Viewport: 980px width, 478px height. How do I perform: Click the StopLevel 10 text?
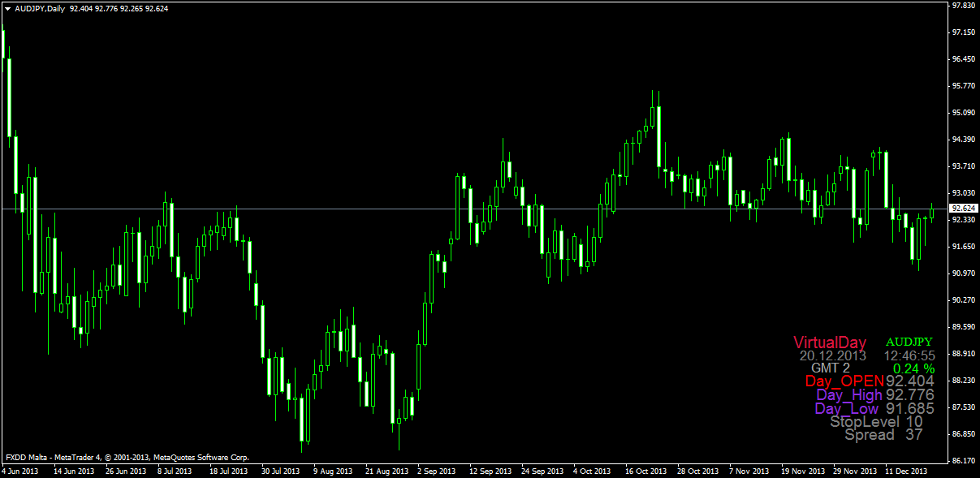(x=876, y=422)
